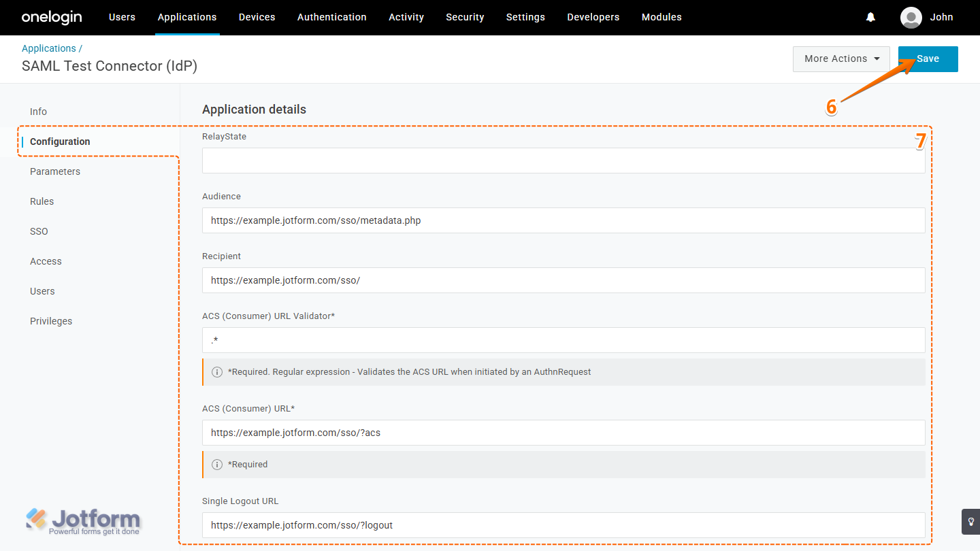The image size is (980, 551).
Task: Click the notifications bell icon
Action: click(x=870, y=18)
